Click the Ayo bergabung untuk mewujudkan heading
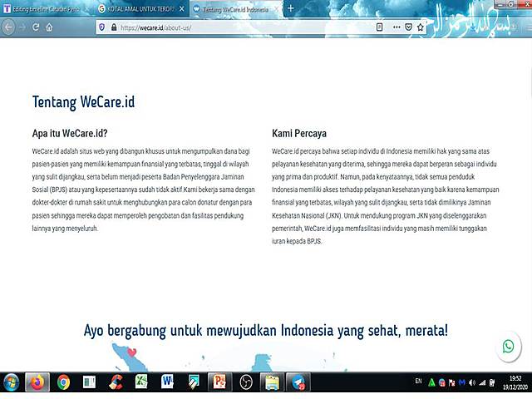 266,331
